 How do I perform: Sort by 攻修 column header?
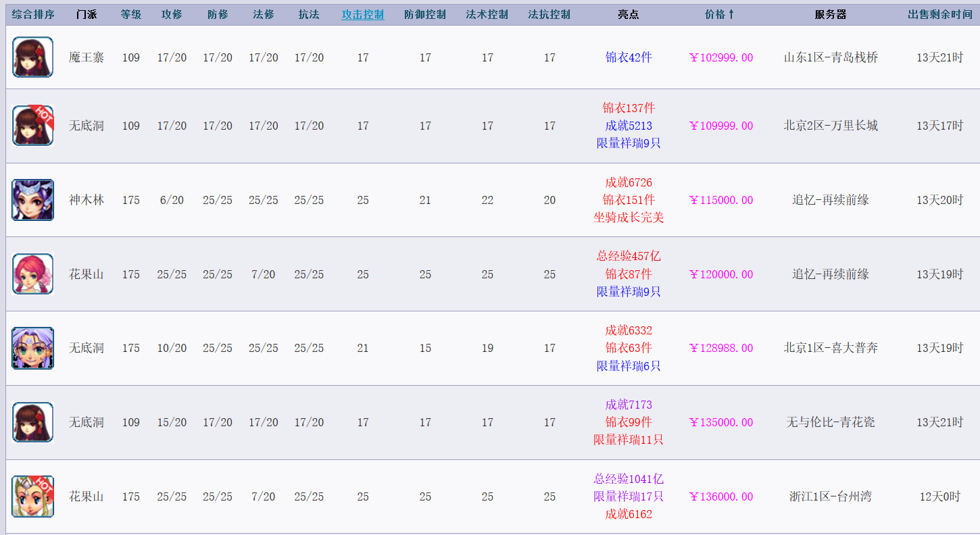coord(172,14)
